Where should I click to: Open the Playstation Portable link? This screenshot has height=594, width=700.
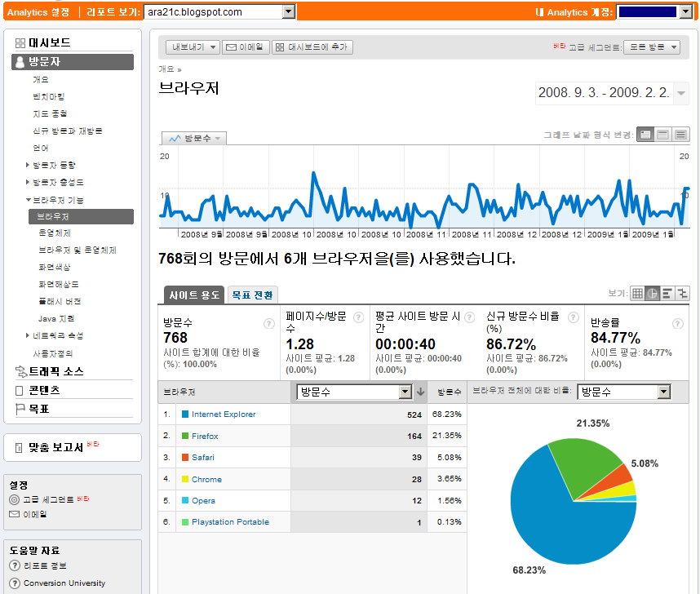tap(230, 522)
